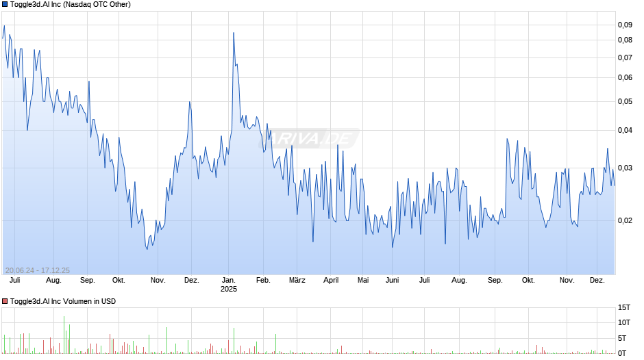Image resolution: width=644 pixels, height=360 pixels.
Task: Click the 'Juni' month label
Action: tap(393, 281)
